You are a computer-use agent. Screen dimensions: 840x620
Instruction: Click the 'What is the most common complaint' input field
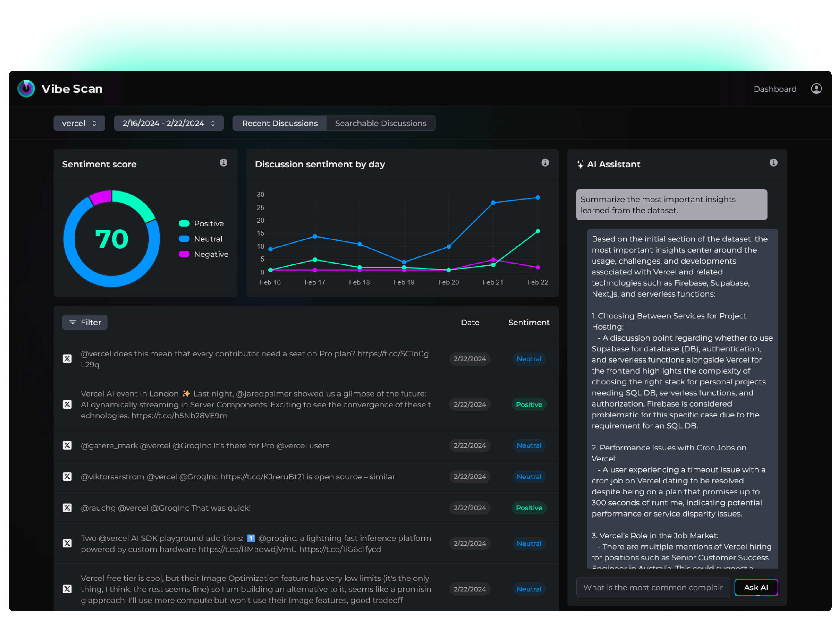(x=653, y=587)
